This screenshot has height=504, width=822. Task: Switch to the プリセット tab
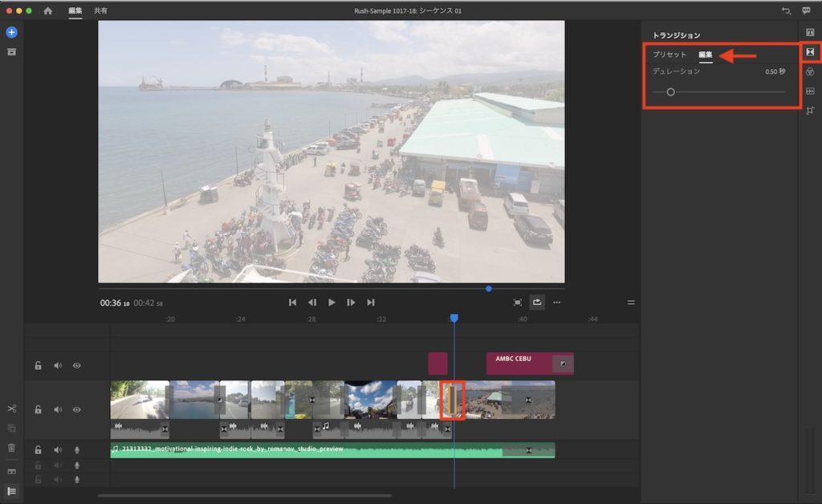click(669, 55)
